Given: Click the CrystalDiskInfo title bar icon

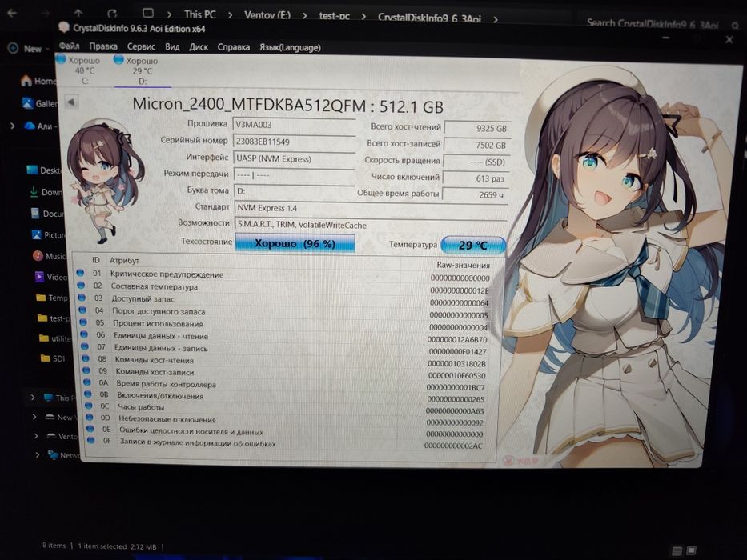Looking at the screenshot, I should click(64, 27).
